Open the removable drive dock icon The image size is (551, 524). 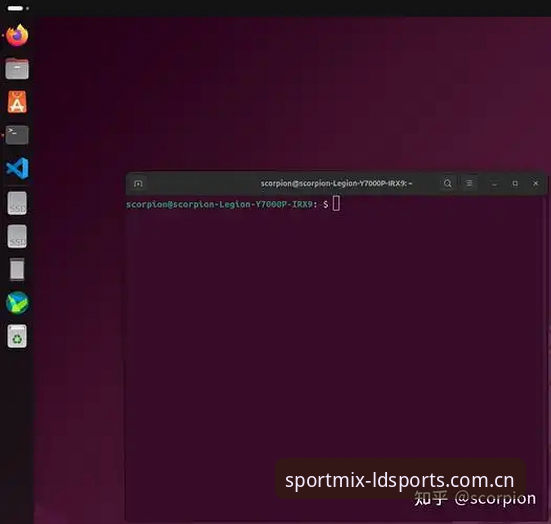(17, 269)
